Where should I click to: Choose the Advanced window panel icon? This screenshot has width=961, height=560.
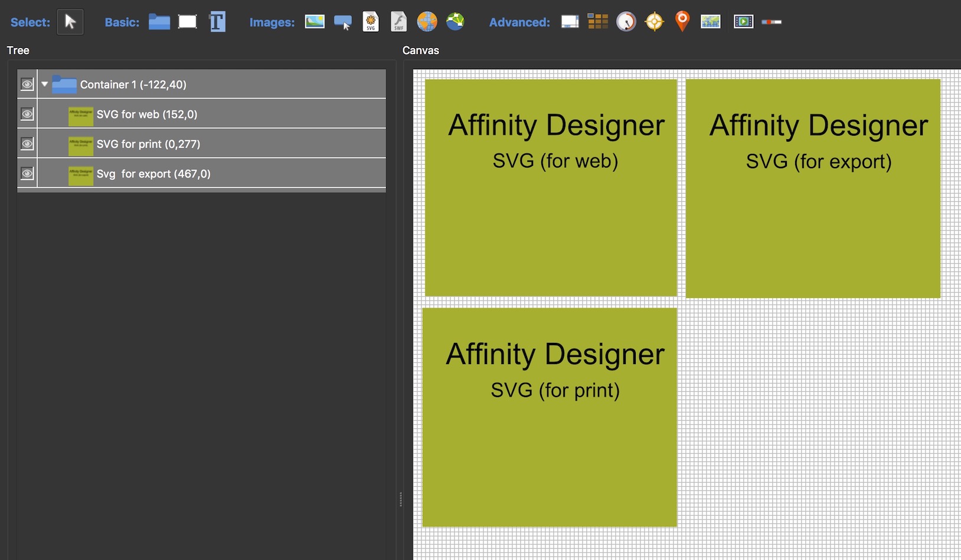tap(570, 22)
